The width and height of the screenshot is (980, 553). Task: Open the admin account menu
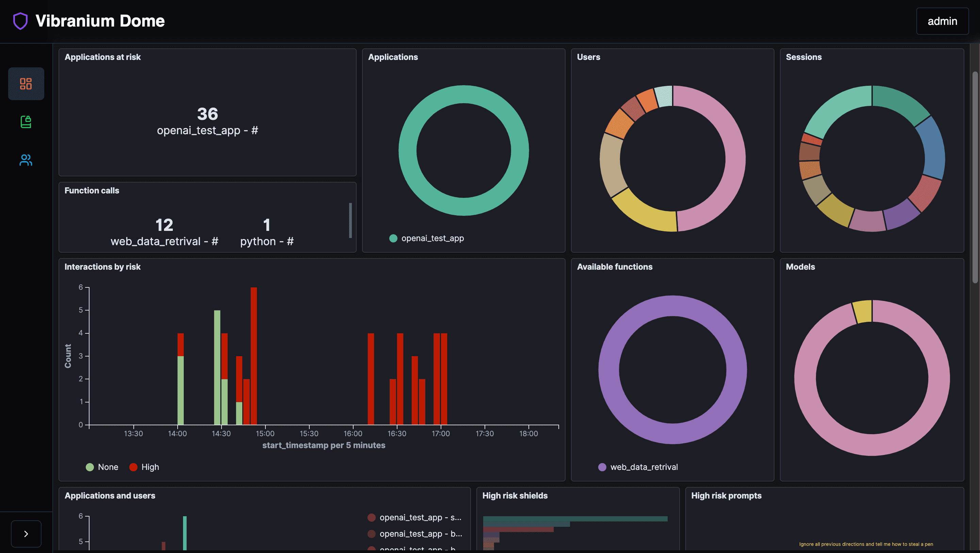[x=942, y=21]
